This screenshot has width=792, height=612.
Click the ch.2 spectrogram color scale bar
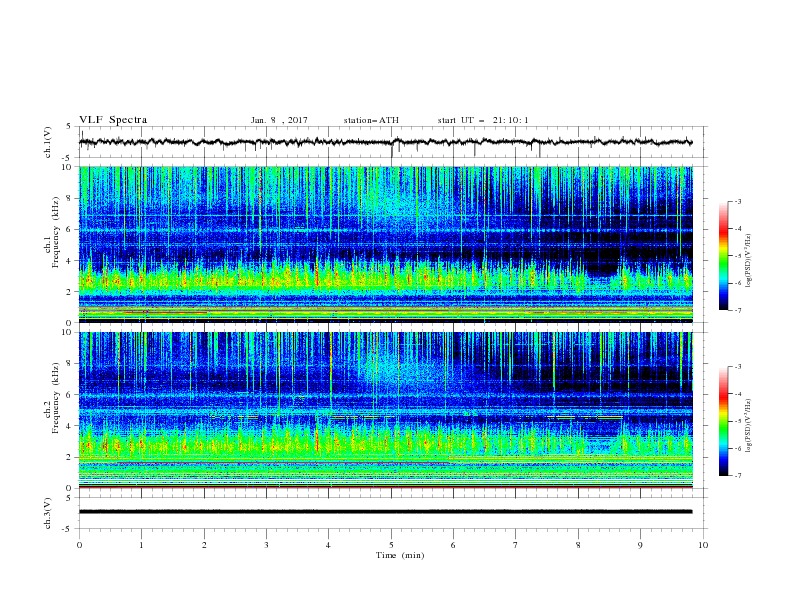point(723,421)
